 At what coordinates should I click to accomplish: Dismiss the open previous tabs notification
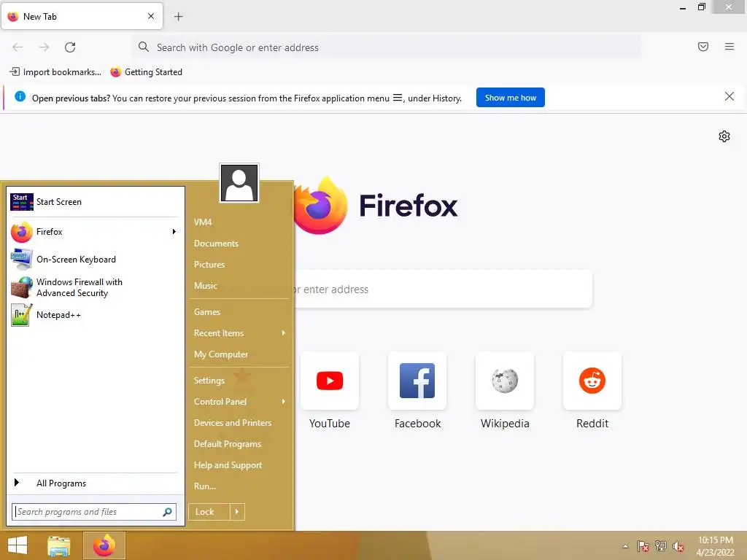[x=729, y=97]
